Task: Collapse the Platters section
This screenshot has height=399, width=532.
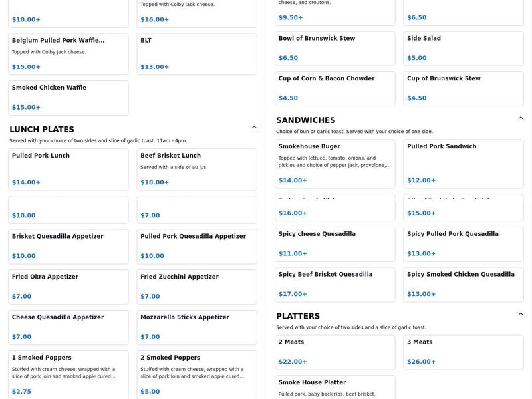Action: point(521,314)
